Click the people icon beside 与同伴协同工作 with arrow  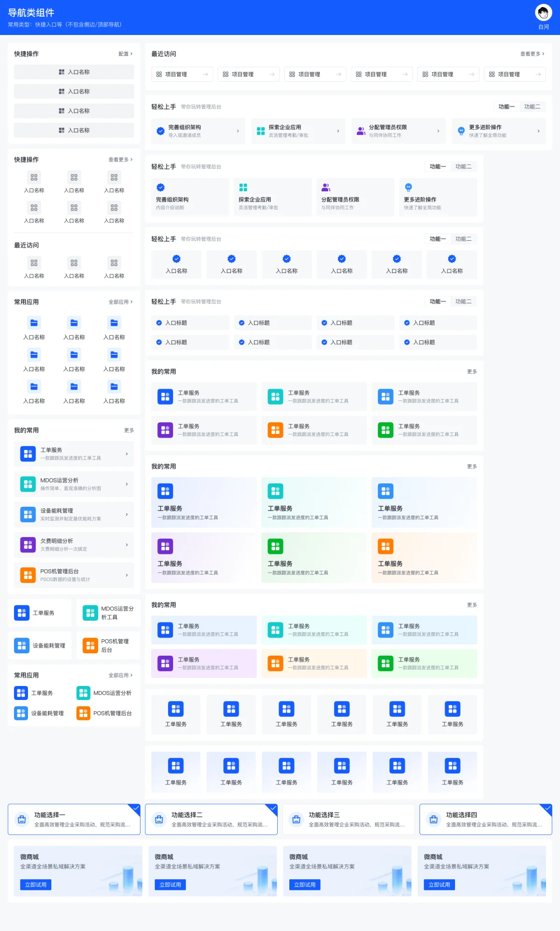pyautogui.click(x=361, y=131)
